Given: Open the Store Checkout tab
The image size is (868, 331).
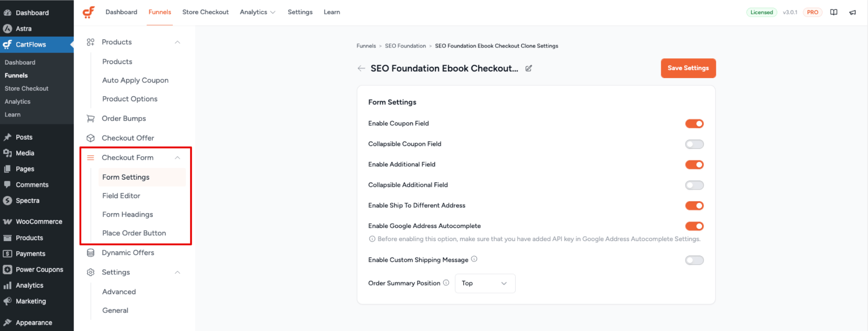Looking at the screenshot, I should tap(205, 12).
